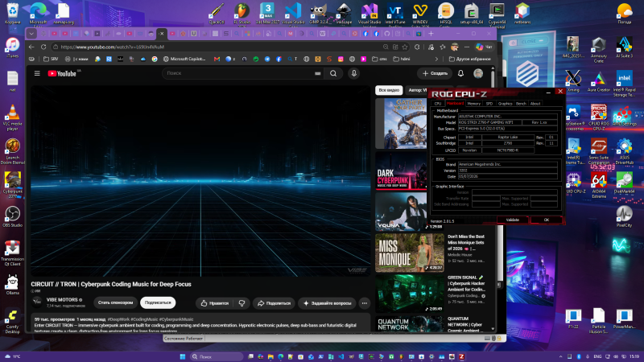
Task: Open the YouTube hamburger guide menu
Action: point(37,73)
